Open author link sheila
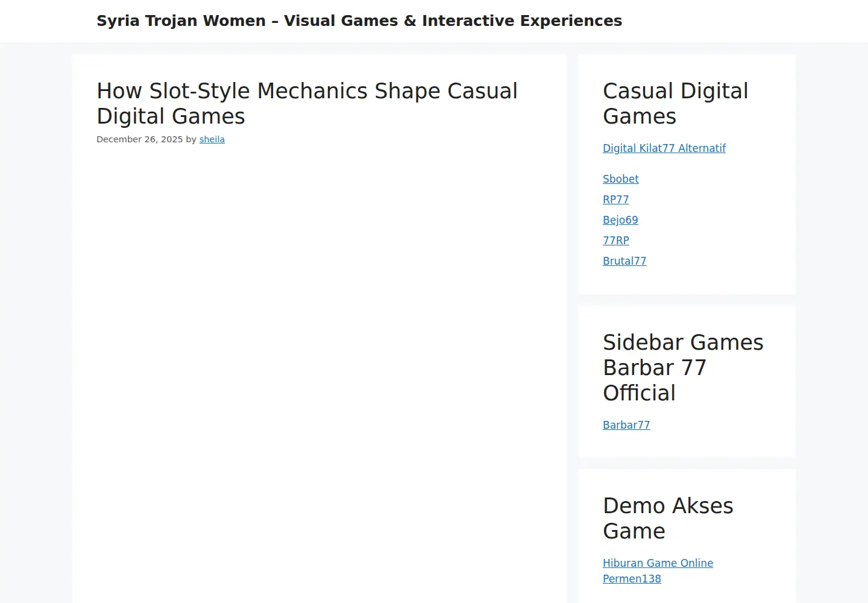 coord(212,139)
